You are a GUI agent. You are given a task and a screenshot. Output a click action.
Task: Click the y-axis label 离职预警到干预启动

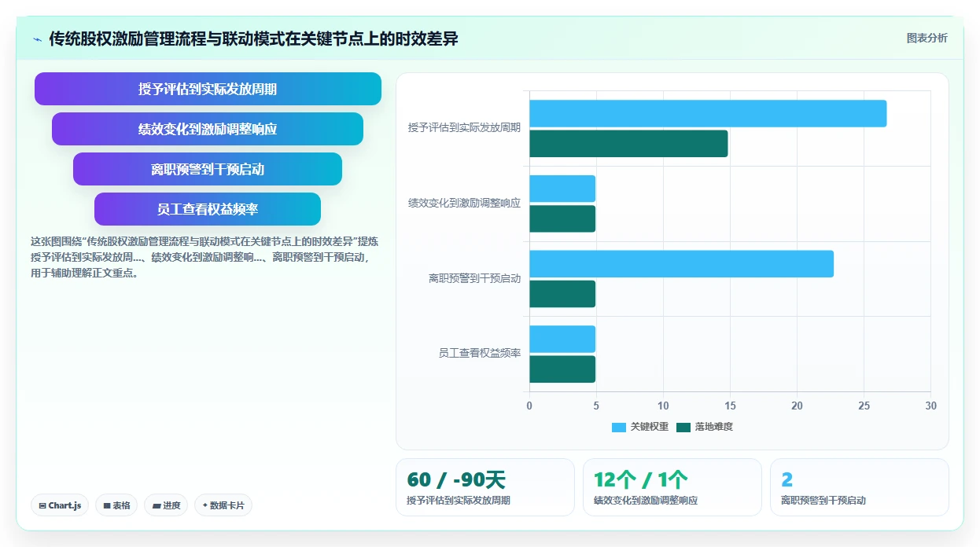474,278
